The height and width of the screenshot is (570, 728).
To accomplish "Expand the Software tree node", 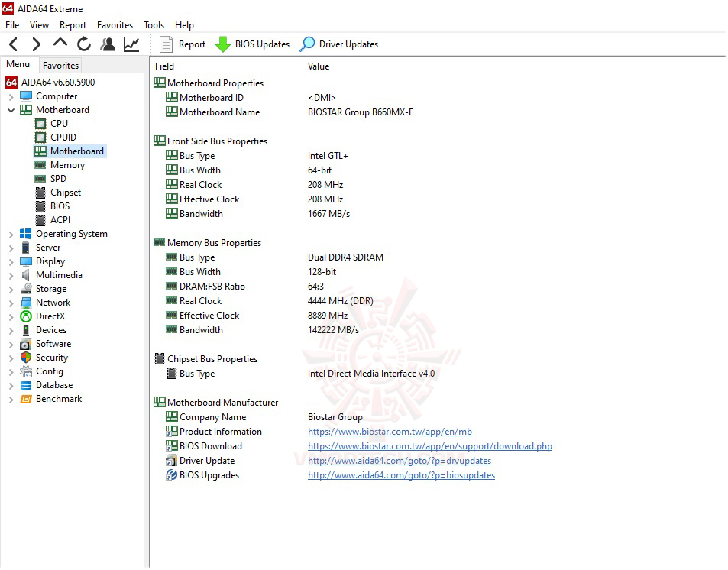I will coord(11,345).
